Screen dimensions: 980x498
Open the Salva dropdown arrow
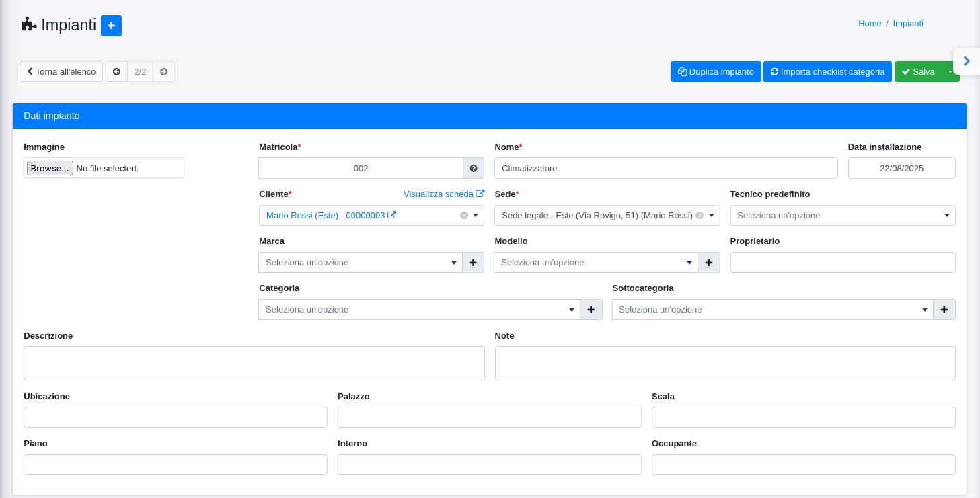click(x=950, y=72)
